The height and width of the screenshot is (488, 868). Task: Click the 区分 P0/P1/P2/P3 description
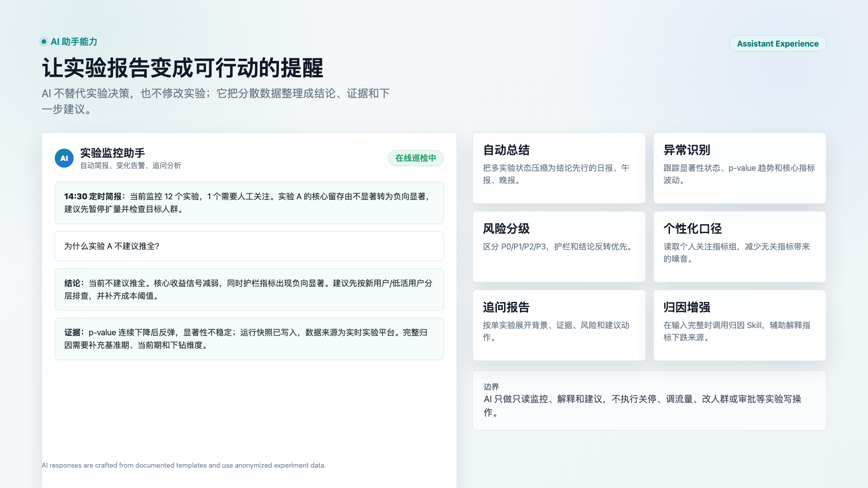[x=559, y=247]
